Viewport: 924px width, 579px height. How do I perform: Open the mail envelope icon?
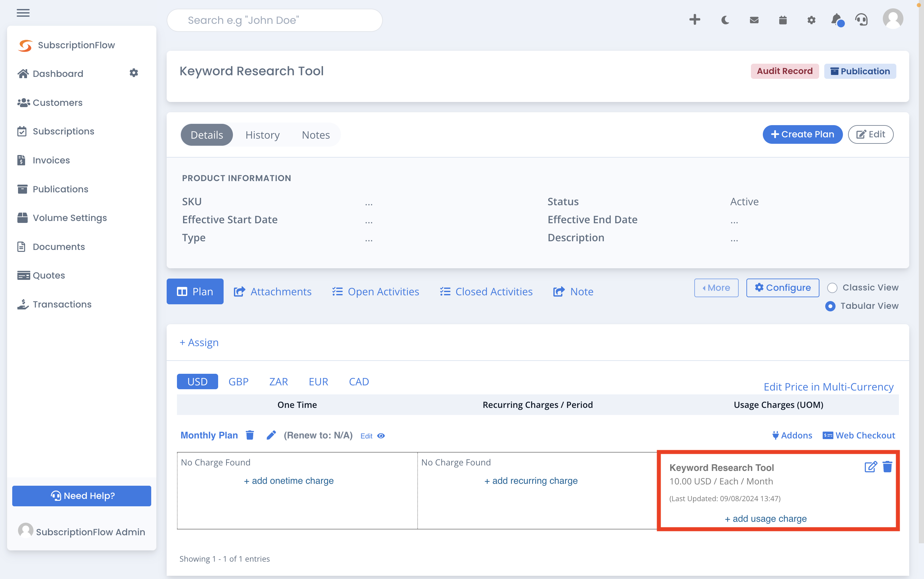tap(754, 20)
